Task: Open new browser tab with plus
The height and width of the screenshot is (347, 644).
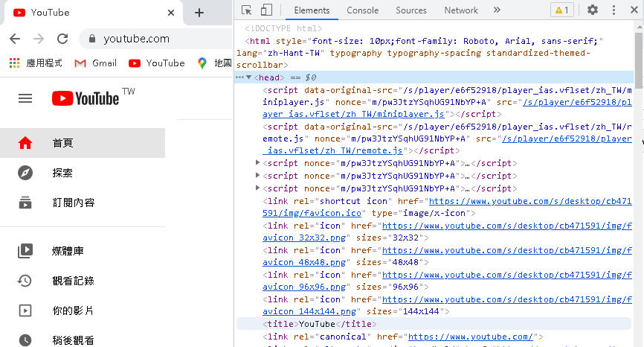Action: tap(199, 13)
